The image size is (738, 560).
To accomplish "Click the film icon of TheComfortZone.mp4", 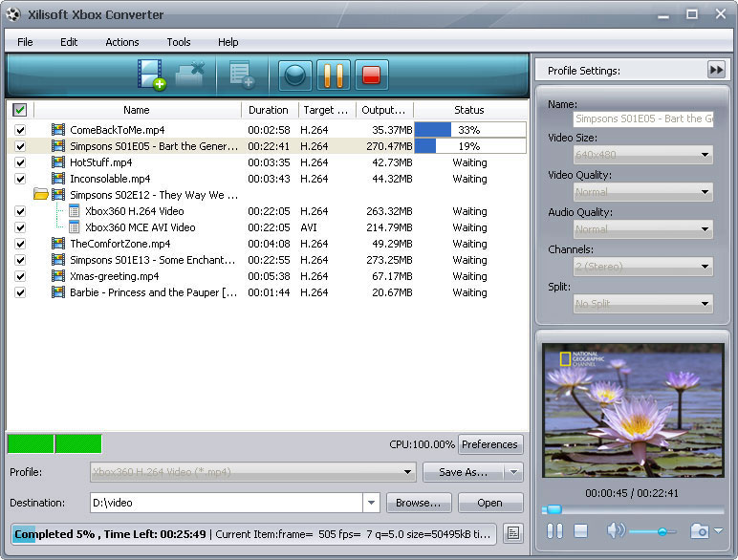I will tap(58, 244).
